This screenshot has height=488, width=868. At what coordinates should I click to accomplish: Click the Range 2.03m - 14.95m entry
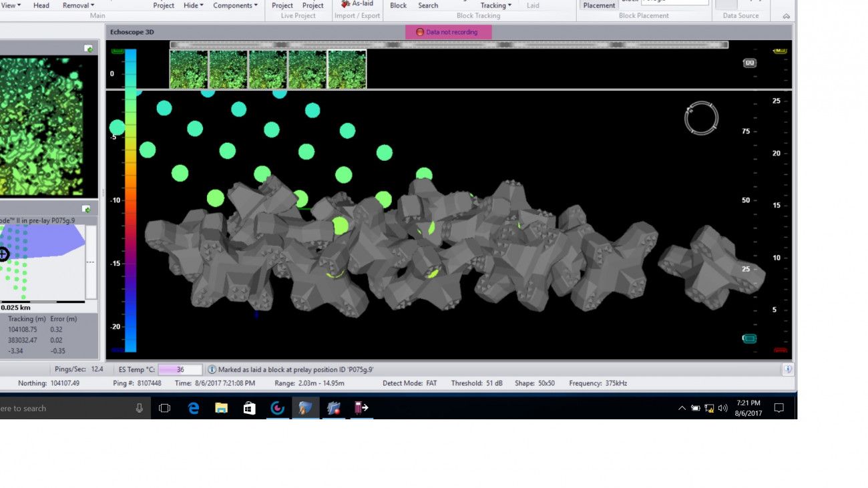pos(309,383)
